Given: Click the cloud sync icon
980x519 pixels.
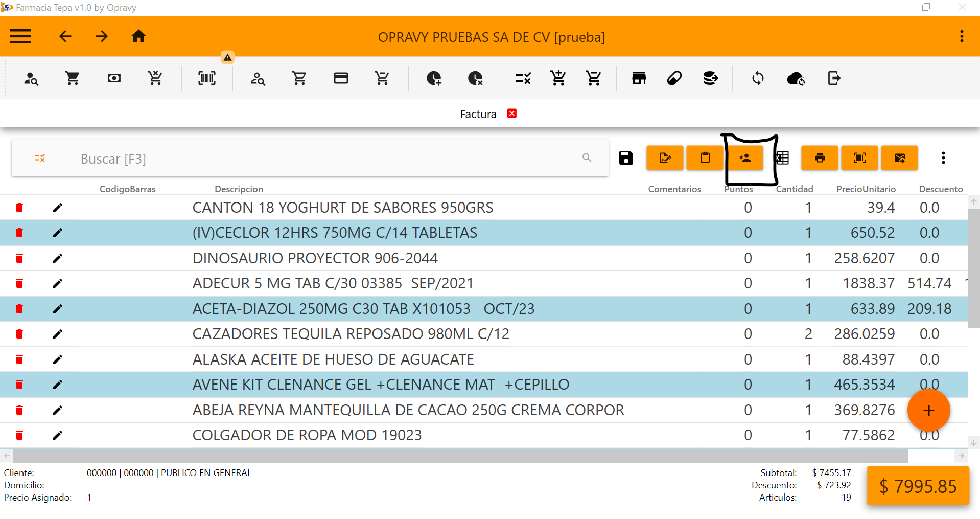Looking at the screenshot, I should 796,78.
